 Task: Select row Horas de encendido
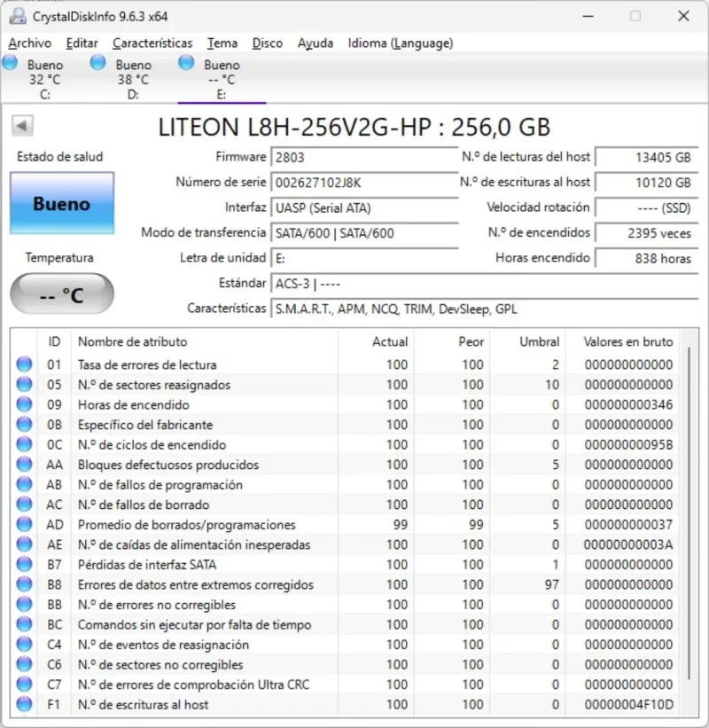tap(346, 404)
